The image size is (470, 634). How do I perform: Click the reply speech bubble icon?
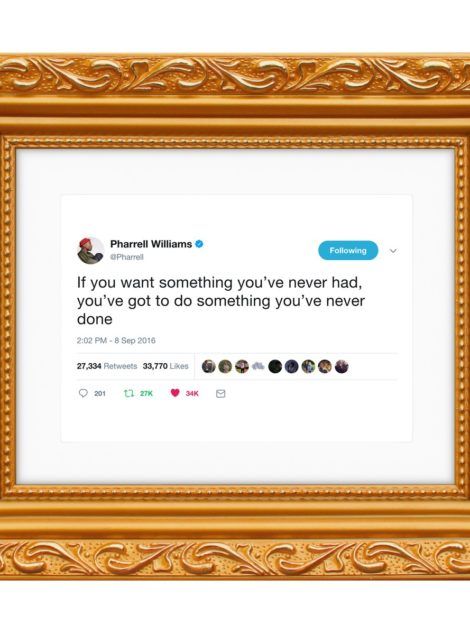point(83,393)
